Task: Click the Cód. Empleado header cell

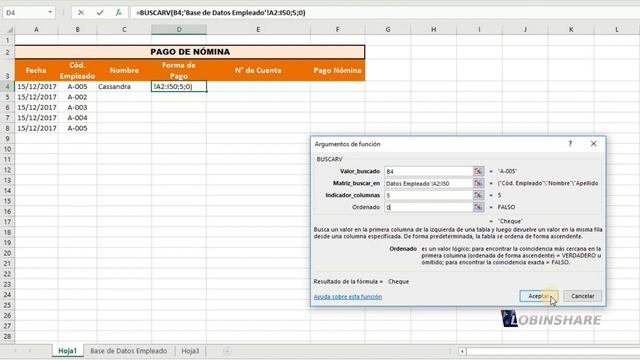Action: tap(78, 70)
